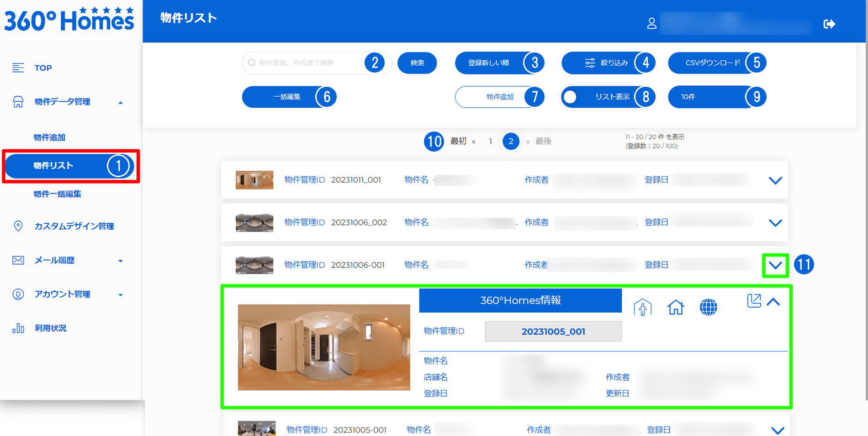Image resolution: width=868 pixels, height=436 pixels.
Task: Click the house icon in detail panel
Action: 675,307
